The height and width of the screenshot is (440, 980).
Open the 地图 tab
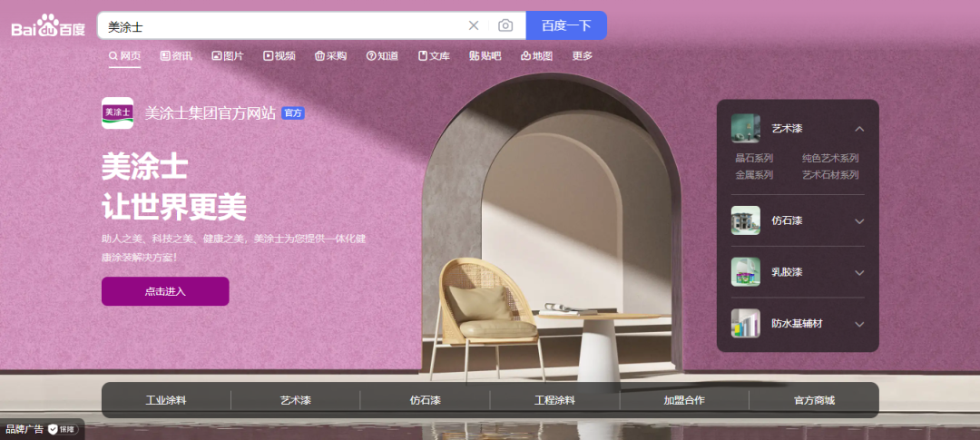[x=537, y=55]
